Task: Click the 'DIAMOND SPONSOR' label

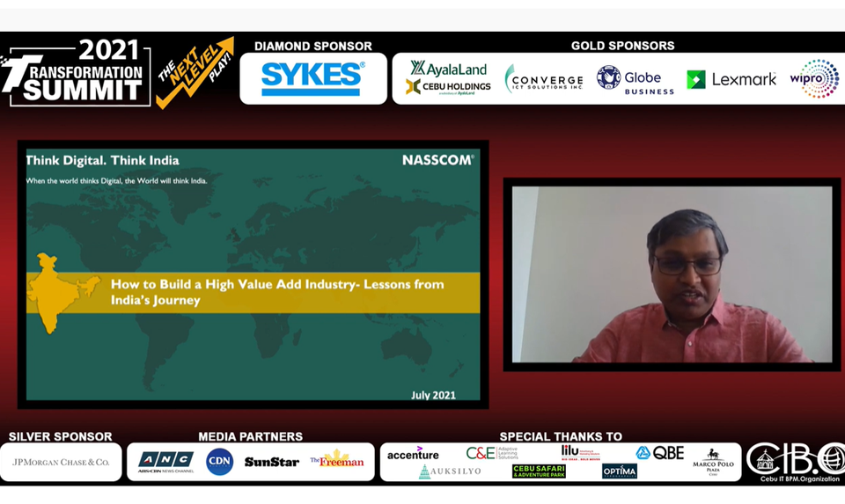Action: [x=313, y=46]
